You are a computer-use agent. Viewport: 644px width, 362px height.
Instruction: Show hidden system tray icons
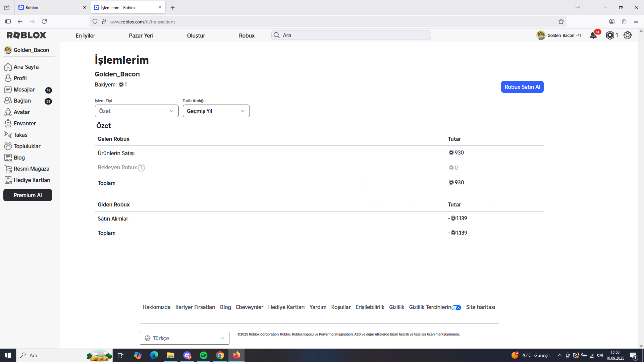559,355
